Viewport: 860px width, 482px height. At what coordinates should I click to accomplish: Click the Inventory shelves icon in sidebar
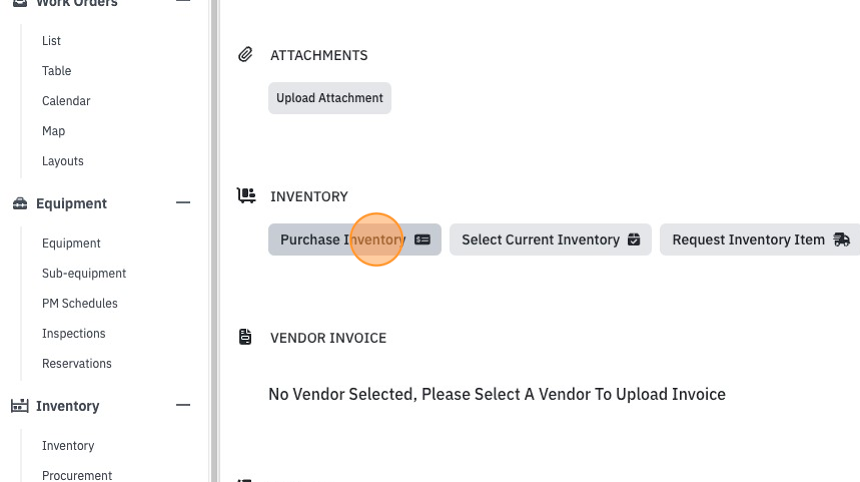20,406
